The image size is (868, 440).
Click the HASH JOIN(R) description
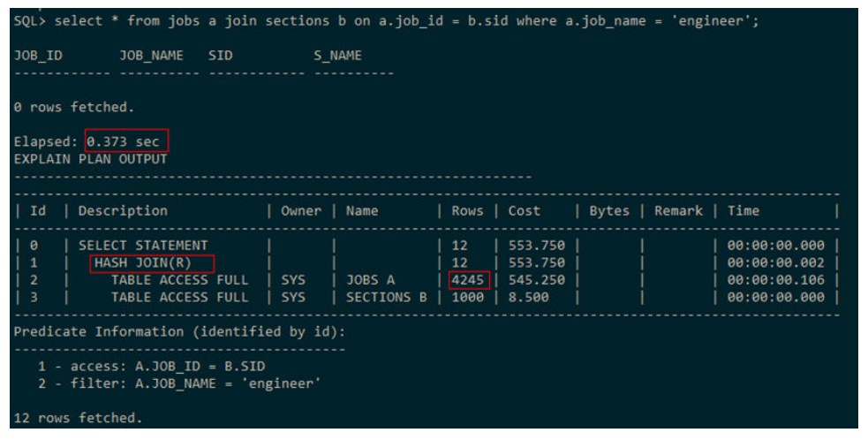point(152,262)
